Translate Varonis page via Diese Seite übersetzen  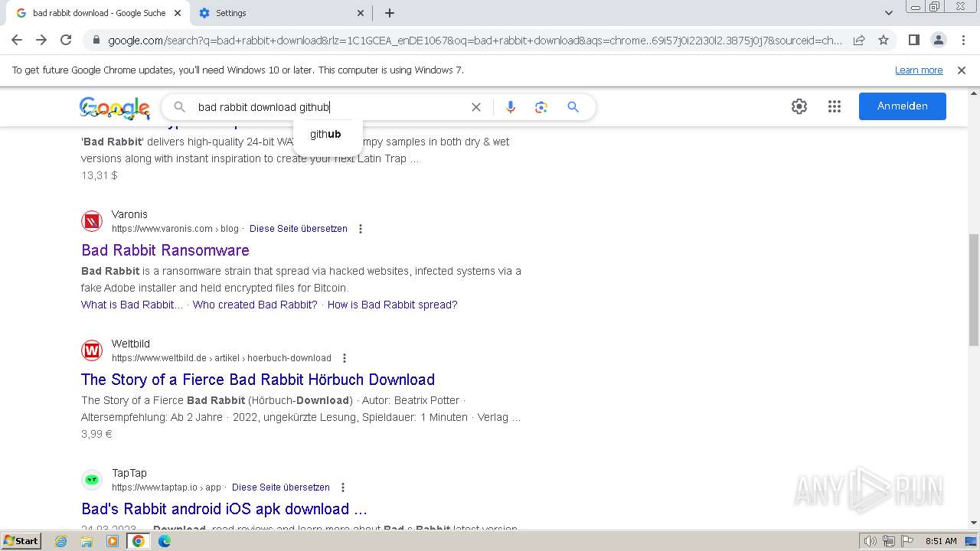[299, 229]
